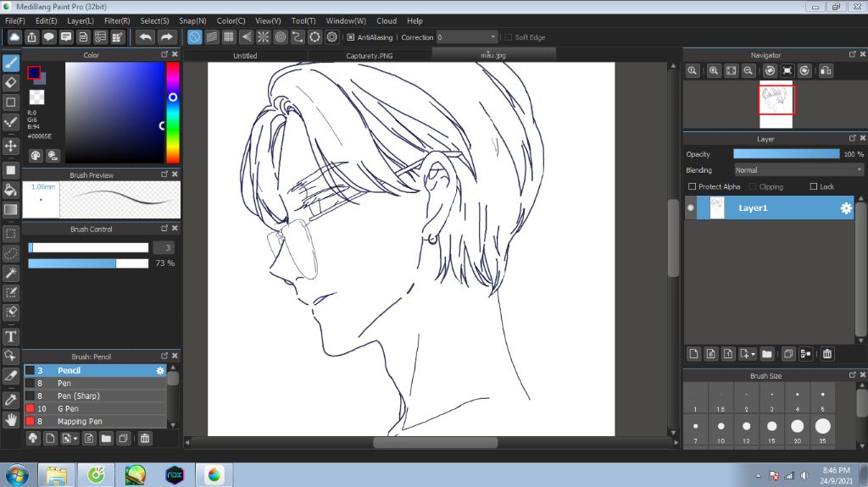Screen dimensions: 868x487
Task: Select the Gradient tool
Action: pyautogui.click(x=10, y=210)
